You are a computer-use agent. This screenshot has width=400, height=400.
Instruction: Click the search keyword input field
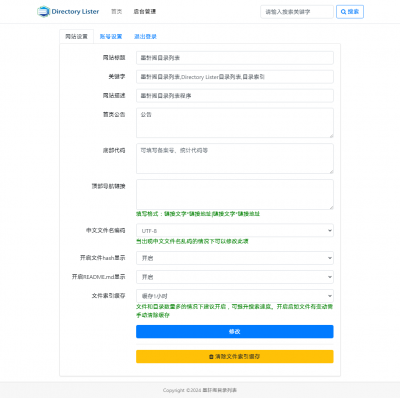point(297,12)
